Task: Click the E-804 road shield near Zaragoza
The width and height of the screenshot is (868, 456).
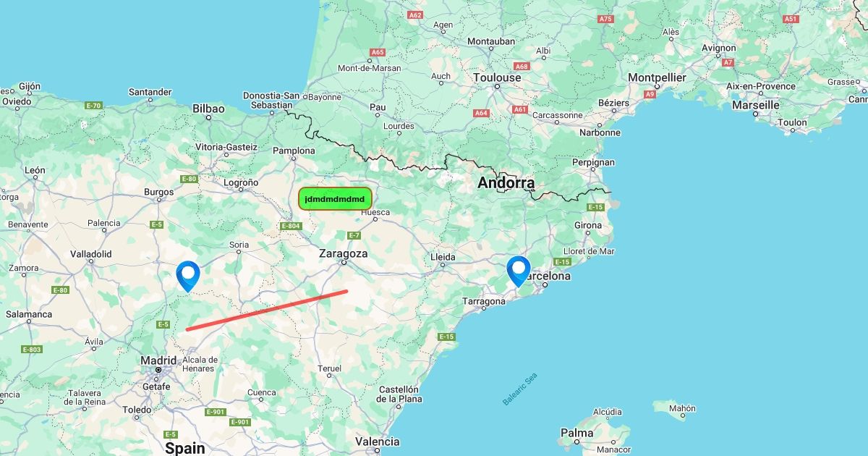Action: point(290,227)
